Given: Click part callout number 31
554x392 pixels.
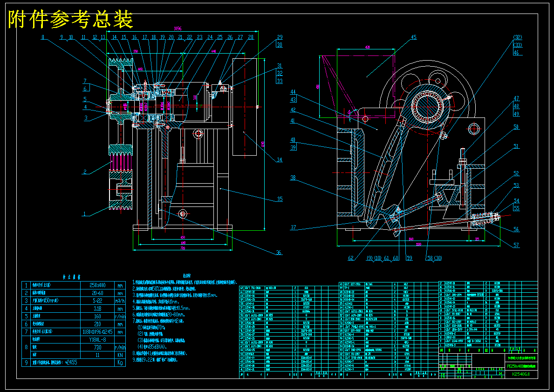Looking at the screenshot, I should tap(280, 65).
